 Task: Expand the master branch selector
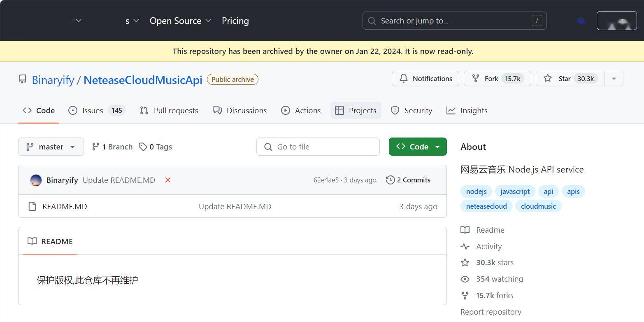tap(51, 147)
